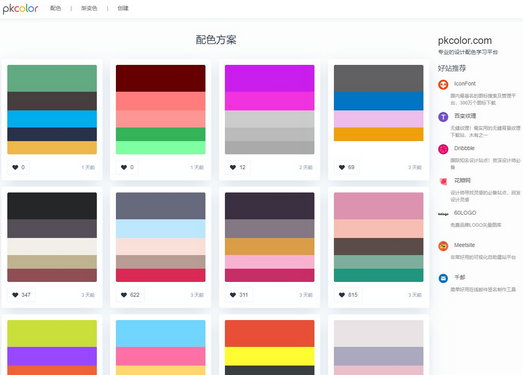This screenshot has height=375, width=523.
Task: Pick the purple stripe under the yellow-green one
Action: point(52,356)
